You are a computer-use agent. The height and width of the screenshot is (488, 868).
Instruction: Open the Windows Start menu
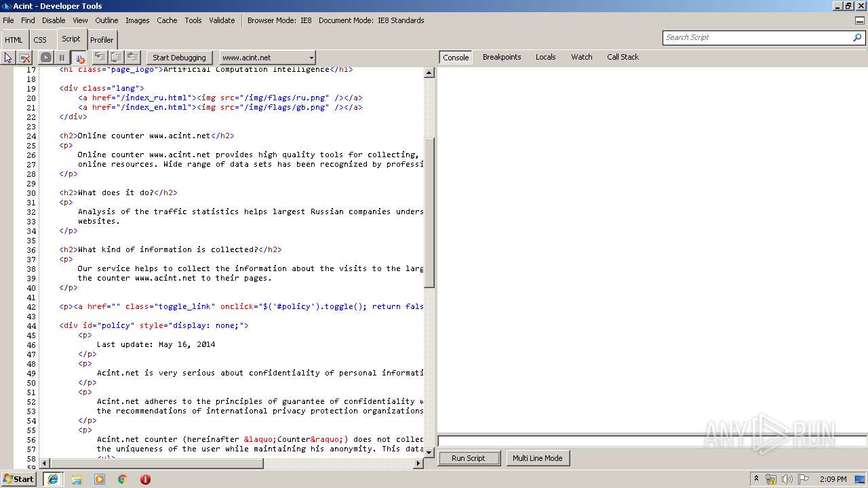[x=19, y=479]
